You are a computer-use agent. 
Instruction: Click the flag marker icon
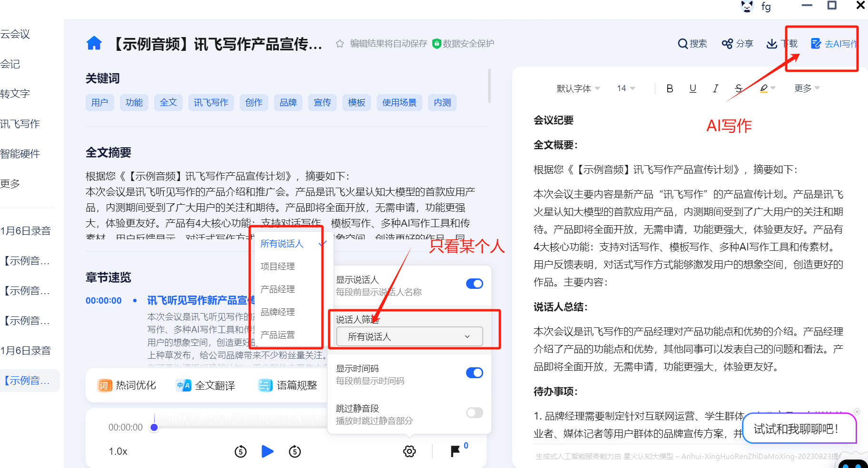click(x=455, y=451)
